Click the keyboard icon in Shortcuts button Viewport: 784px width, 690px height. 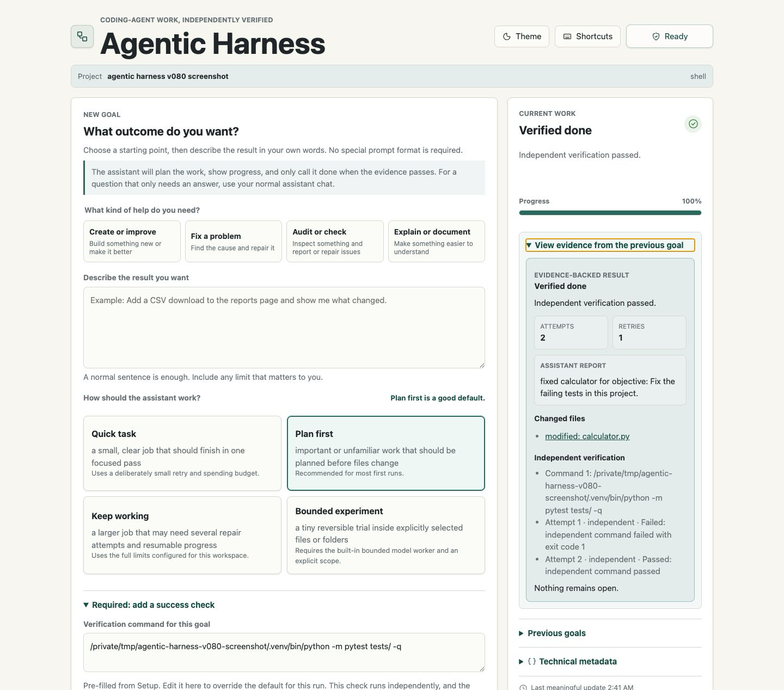click(567, 36)
